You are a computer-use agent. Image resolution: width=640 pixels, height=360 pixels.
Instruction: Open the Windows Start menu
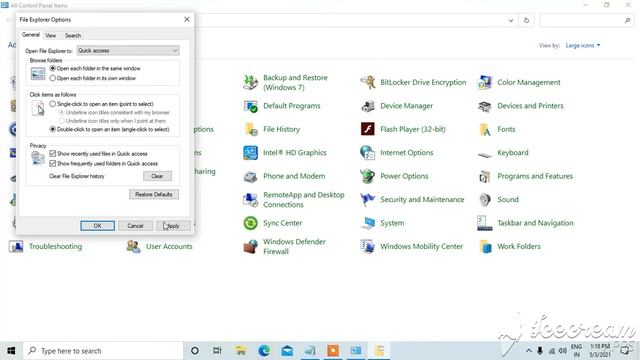point(11,351)
